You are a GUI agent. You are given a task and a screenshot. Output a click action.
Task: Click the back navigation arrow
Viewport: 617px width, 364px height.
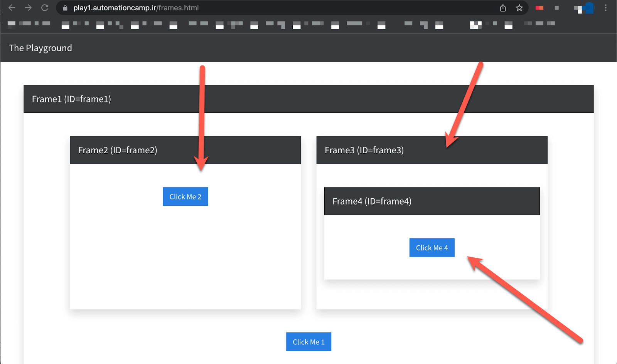click(12, 8)
